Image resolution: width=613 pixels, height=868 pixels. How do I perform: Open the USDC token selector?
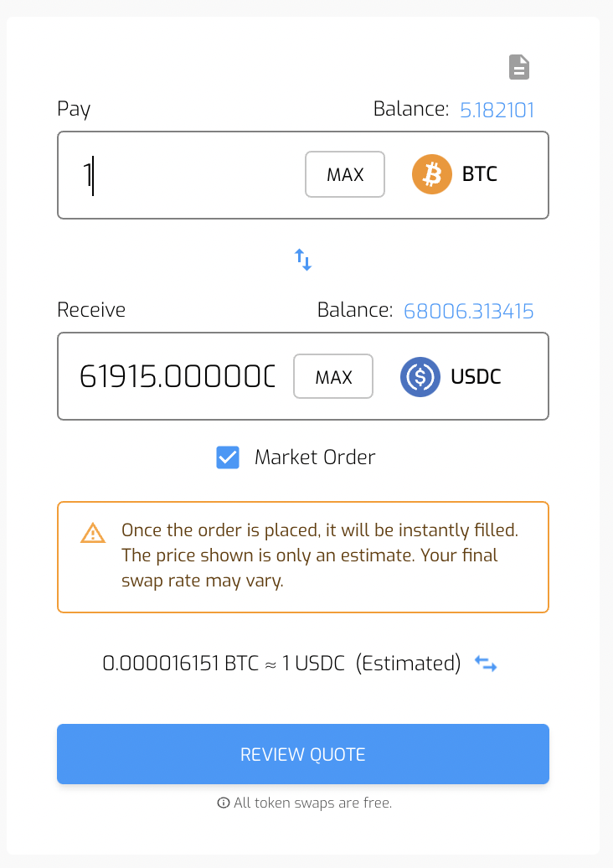(451, 377)
